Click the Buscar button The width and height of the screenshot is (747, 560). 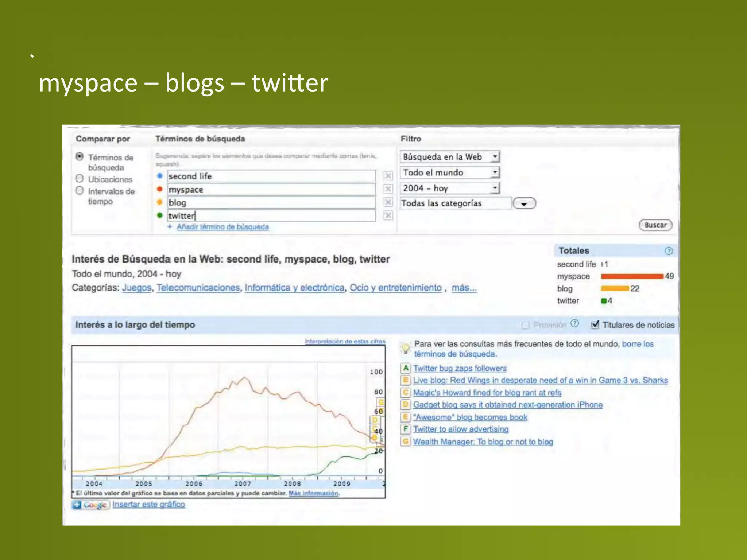(655, 225)
